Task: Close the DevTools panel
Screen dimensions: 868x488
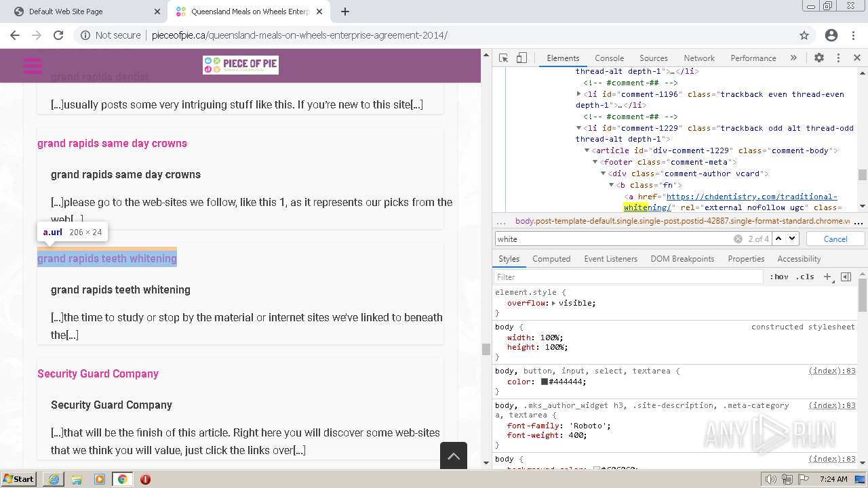Action: pyautogui.click(x=857, y=58)
